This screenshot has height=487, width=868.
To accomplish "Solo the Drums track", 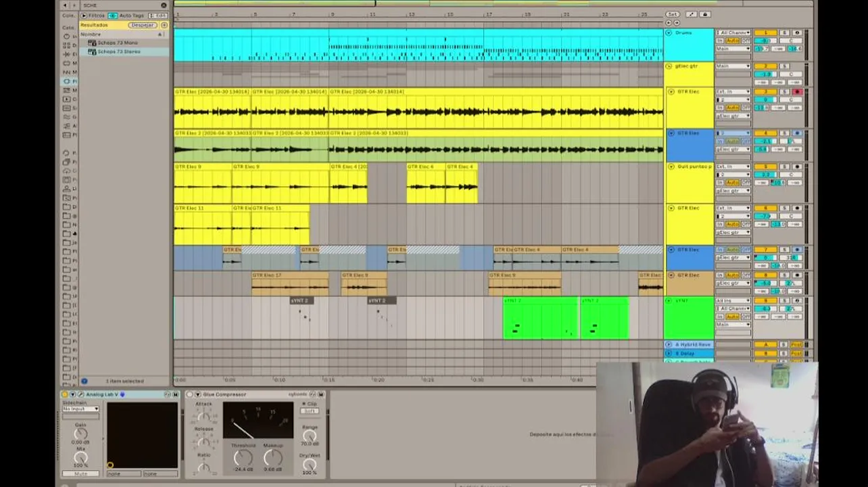I will 785,32.
